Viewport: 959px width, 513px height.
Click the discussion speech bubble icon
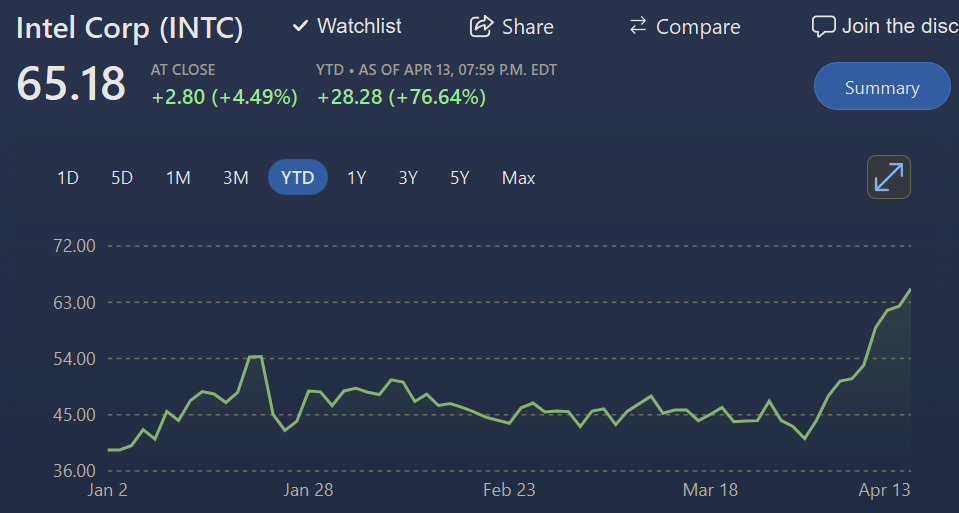(x=823, y=27)
